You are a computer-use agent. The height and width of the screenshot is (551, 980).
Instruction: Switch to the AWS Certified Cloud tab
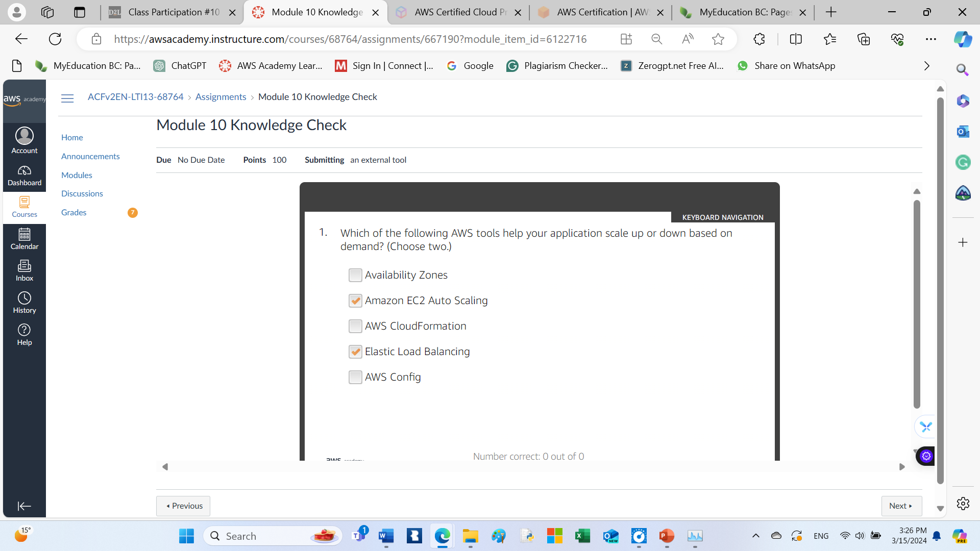(458, 12)
